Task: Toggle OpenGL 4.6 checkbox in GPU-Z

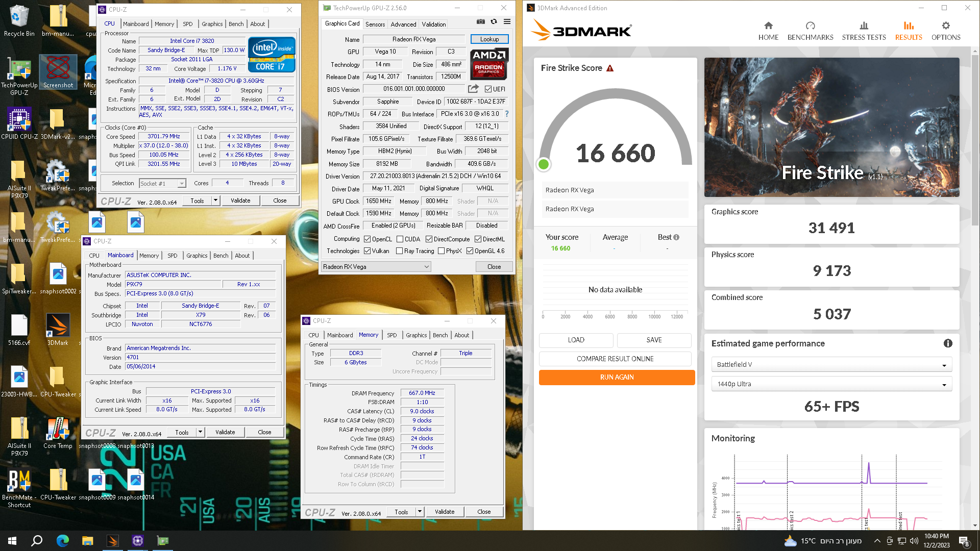Action: pos(470,251)
